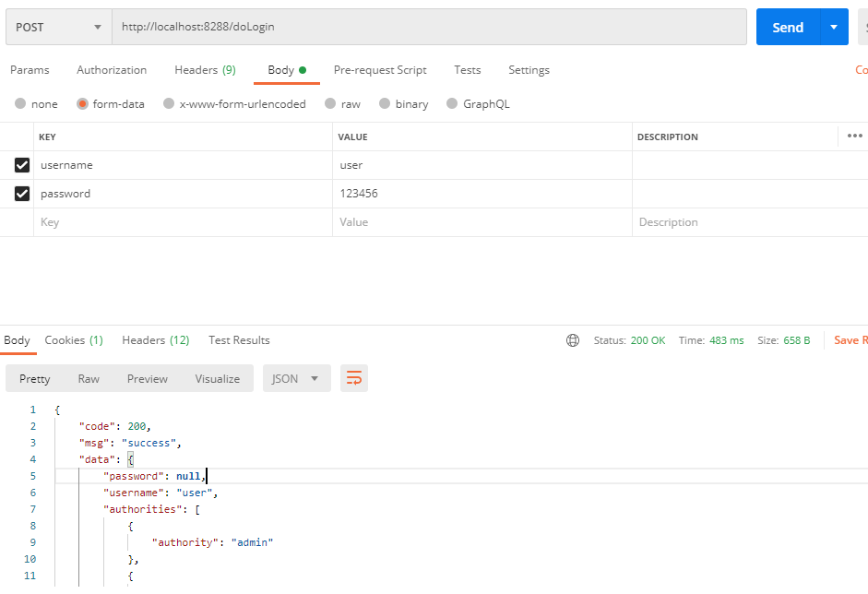Viewport: 868px width, 594px height.
Task: Click the blue Send button
Action: click(x=789, y=27)
